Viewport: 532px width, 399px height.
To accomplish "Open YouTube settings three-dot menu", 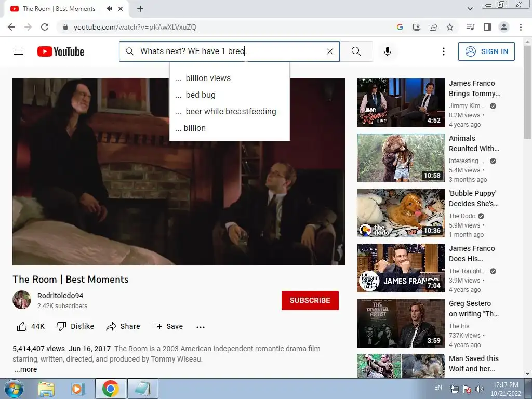I will [444, 51].
